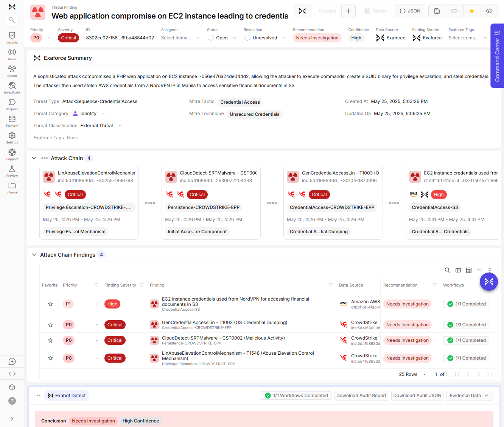
Task: Open workflows completed for CloudDetect-SRTMalware row
Action: [466, 340]
